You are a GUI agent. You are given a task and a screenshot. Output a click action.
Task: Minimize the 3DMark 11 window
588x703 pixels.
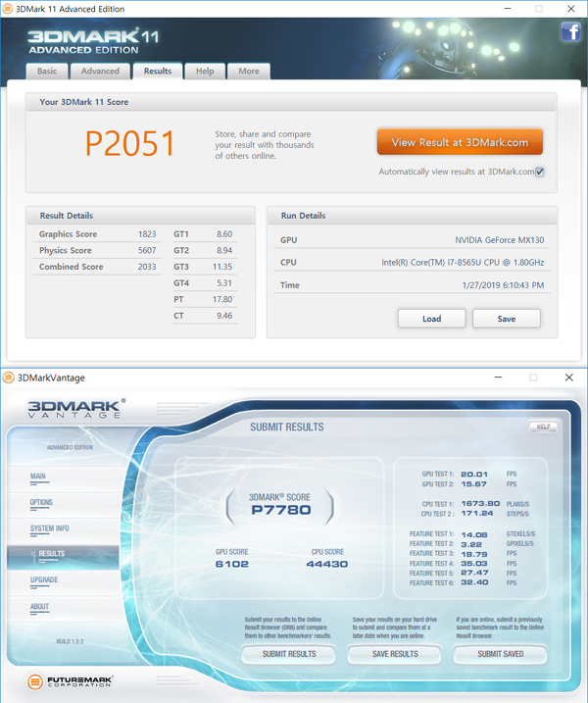tap(508, 9)
